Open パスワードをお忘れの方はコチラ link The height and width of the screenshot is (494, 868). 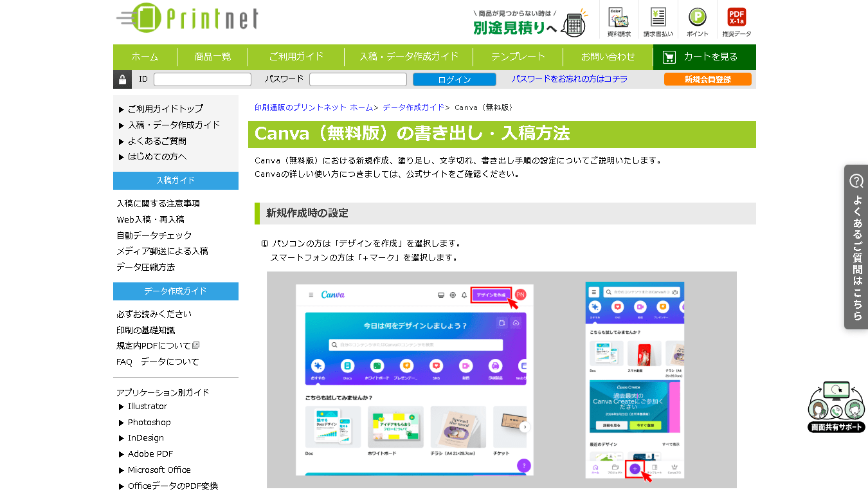click(x=570, y=79)
